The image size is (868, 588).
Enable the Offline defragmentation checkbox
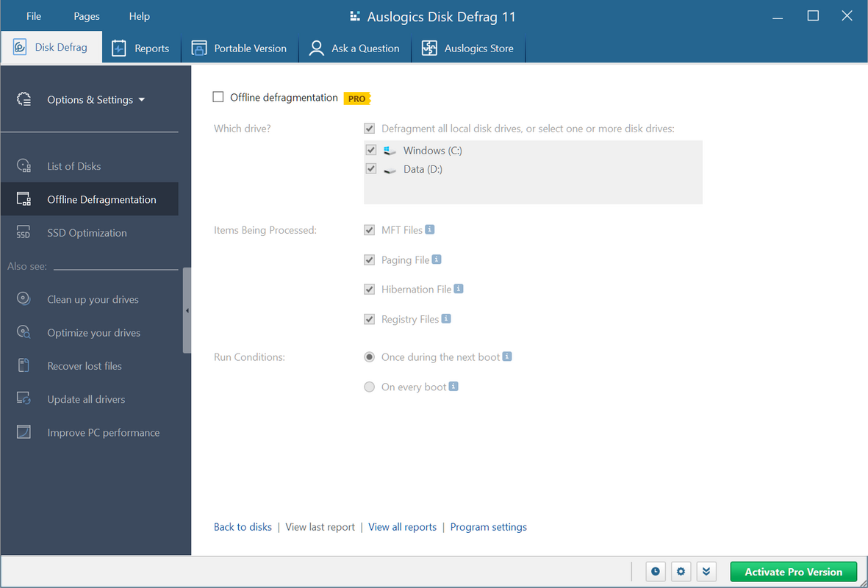[x=218, y=97]
